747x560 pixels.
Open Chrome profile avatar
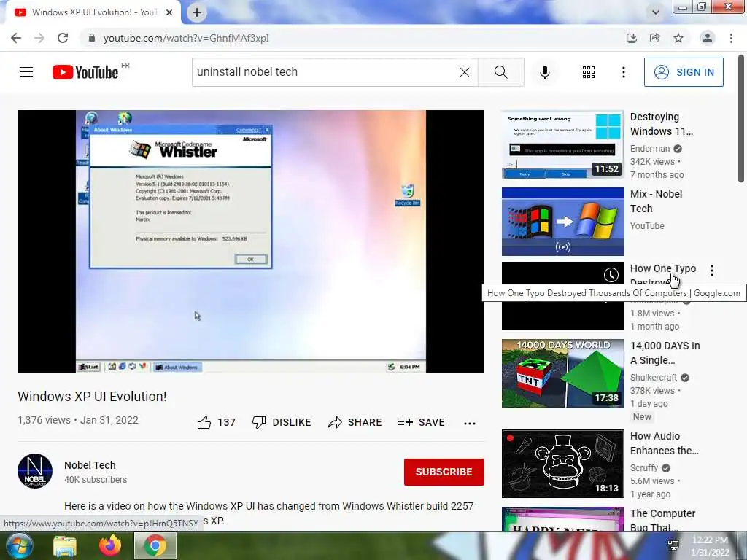point(708,38)
